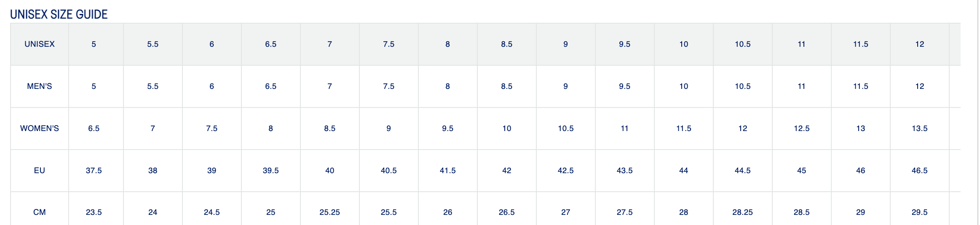The image size is (980, 225).
Task: Click women's size 12.5 cell
Action: pos(802,129)
